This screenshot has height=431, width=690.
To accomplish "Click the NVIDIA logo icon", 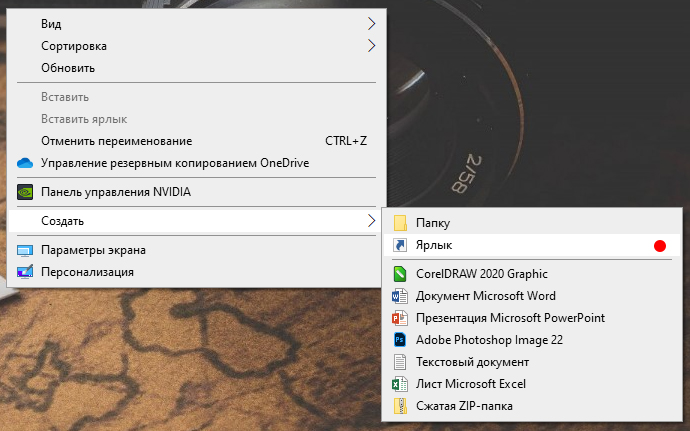I will click(x=25, y=192).
